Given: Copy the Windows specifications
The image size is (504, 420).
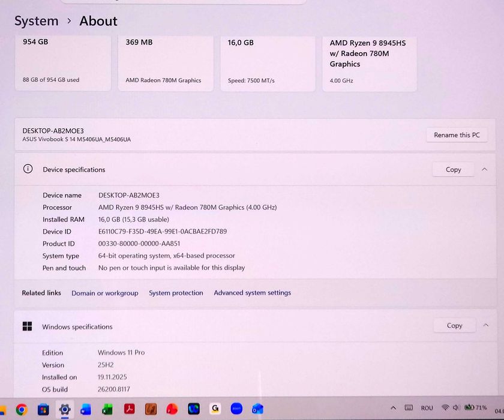Looking at the screenshot, I should point(455,326).
